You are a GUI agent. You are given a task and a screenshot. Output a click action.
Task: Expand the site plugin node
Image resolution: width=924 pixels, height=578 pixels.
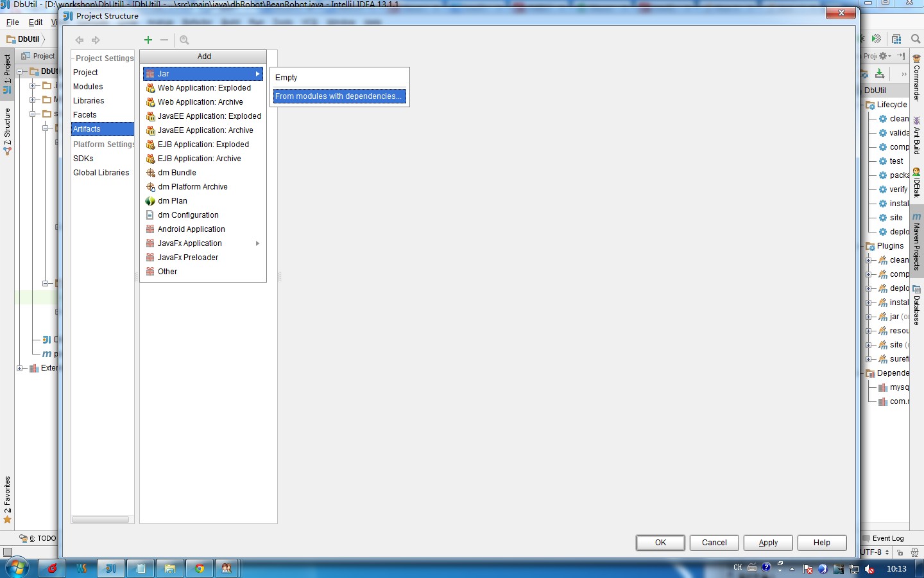point(868,345)
